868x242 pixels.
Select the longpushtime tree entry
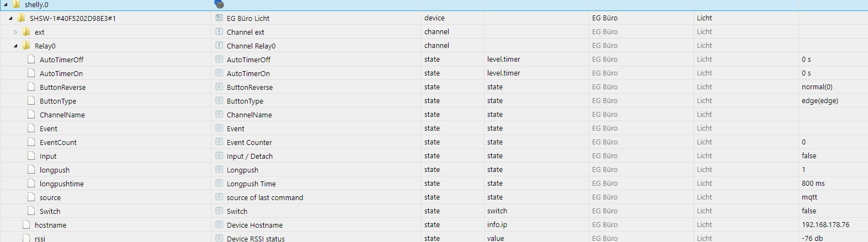point(62,184)
